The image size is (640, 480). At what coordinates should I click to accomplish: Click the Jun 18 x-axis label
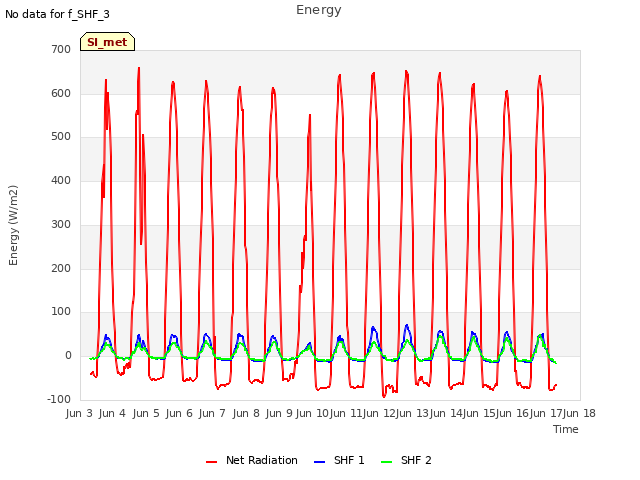click(580, 413)
